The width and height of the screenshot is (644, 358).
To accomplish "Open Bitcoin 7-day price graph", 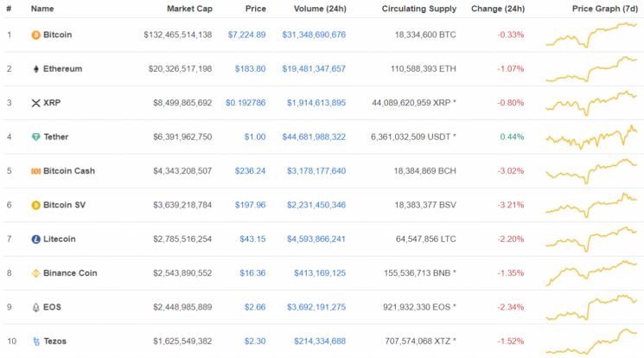I will [x=591, y=35].
